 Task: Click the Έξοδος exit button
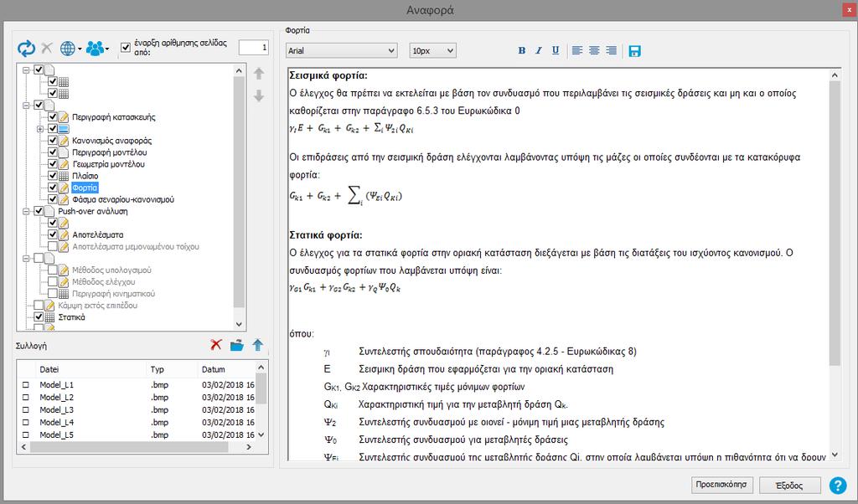tap(789, 486)
